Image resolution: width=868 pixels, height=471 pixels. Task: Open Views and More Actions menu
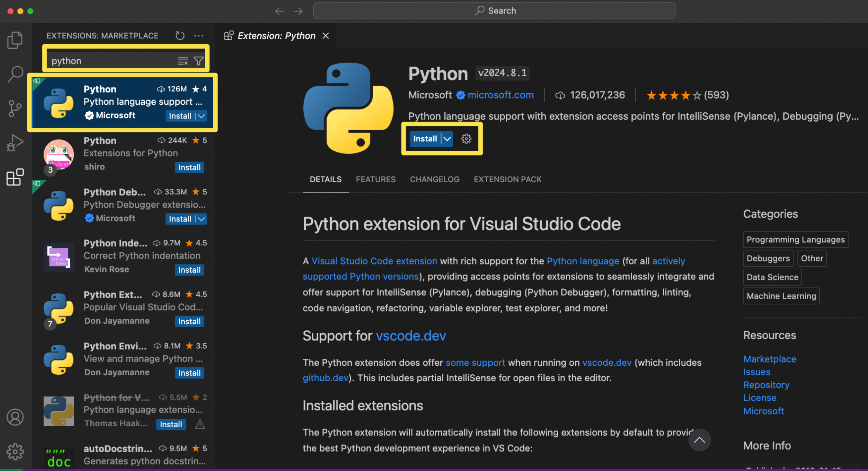[x=199, y=36]
